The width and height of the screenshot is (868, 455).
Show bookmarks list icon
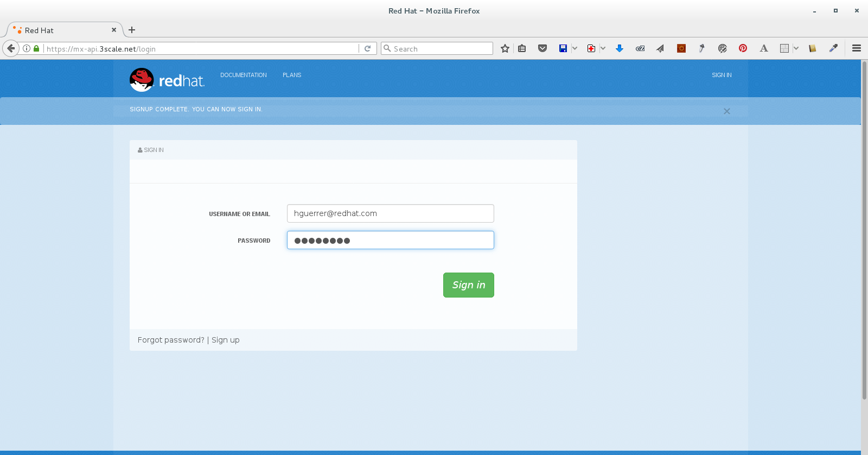coord(522,48)
